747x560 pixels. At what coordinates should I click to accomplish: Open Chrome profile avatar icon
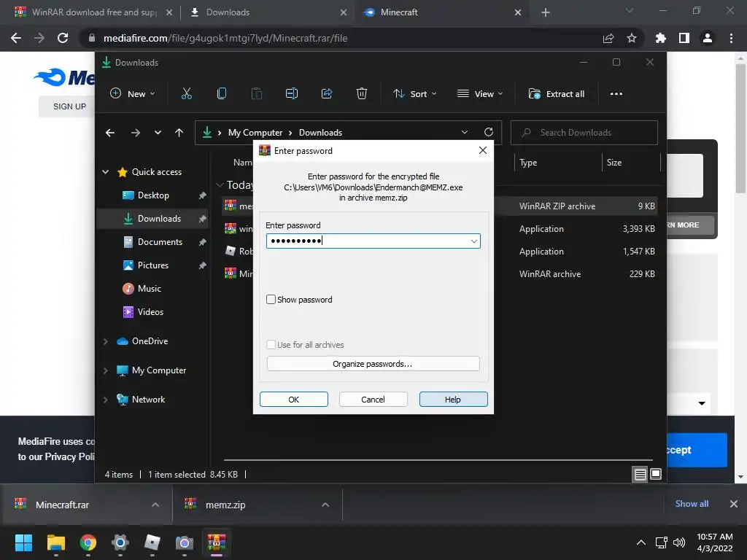(708, 38)
